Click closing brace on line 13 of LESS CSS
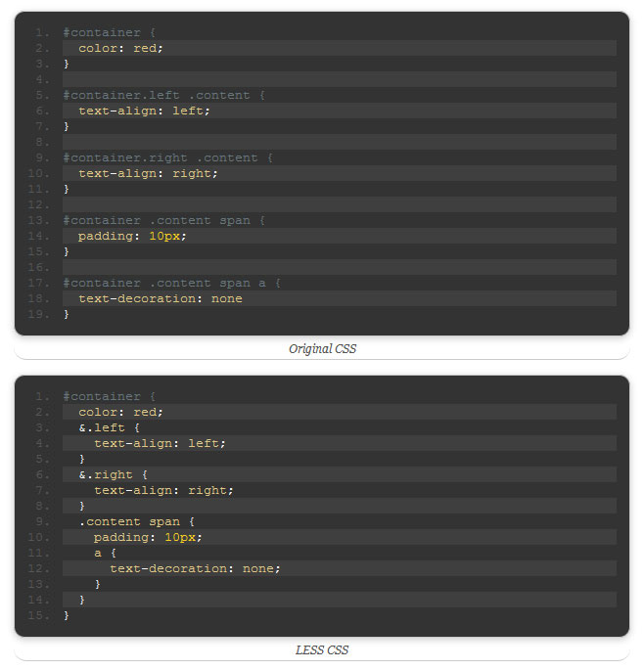The width and height of the screenshot is (644, 670). (x=98, y=585)
